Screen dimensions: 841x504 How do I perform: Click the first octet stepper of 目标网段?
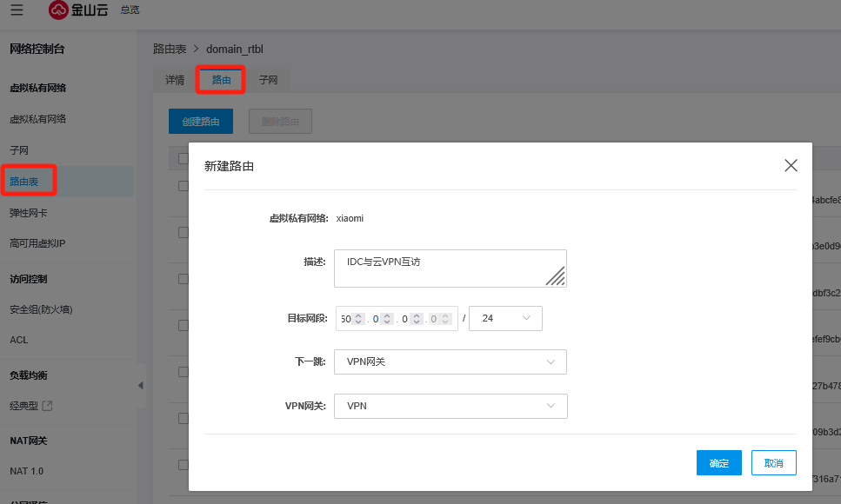pyautogui.click(x=357, y=319)
